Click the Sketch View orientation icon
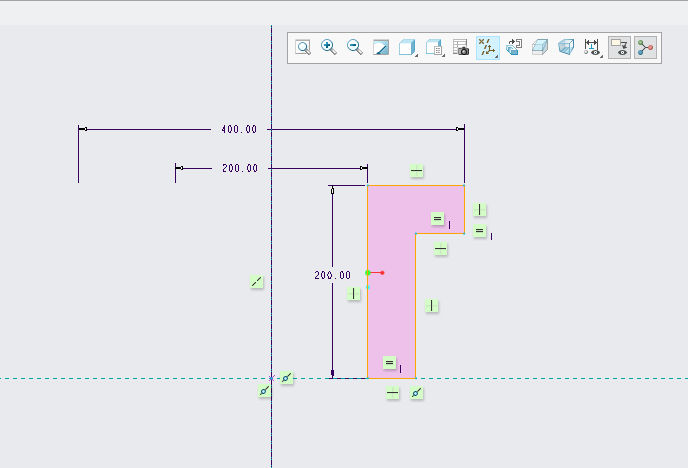688x468 pixels. (x=513, y=47)
